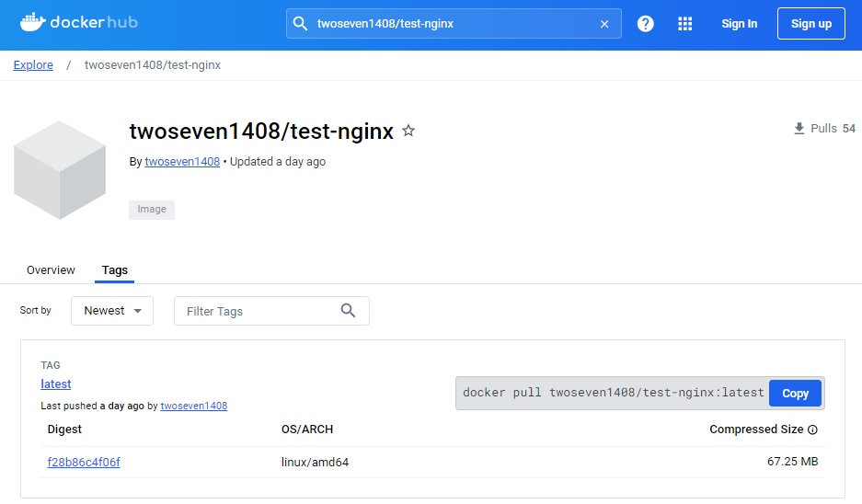
Task: Select the Tags tab
Action: coord(114,269)
